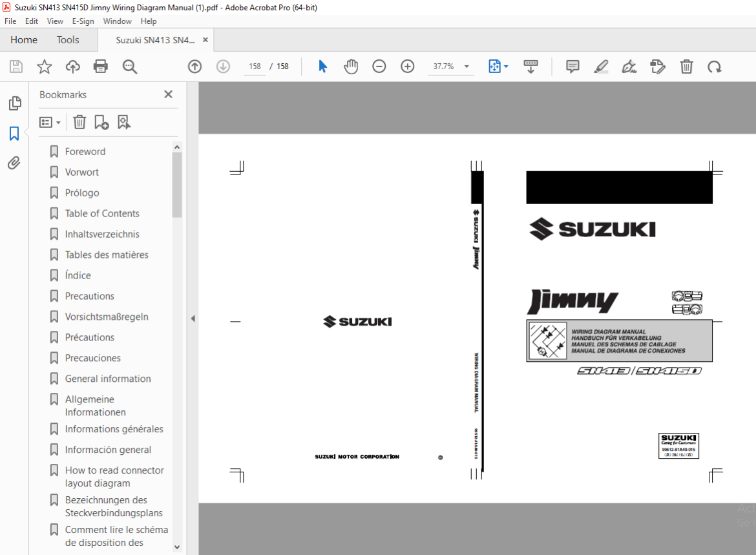Screen dimensions: 756x555
Task: Expand fit page options arrow
Action: pos(506,67)
